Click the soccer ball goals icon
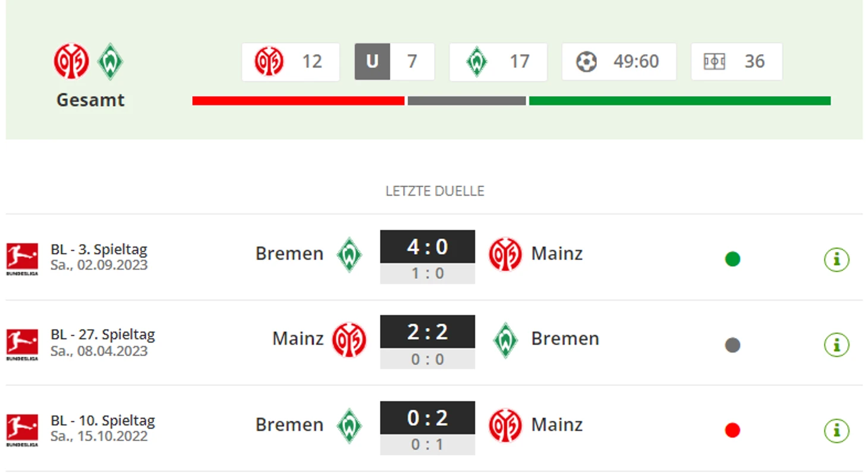868x475 pixels. click(586, 62)
